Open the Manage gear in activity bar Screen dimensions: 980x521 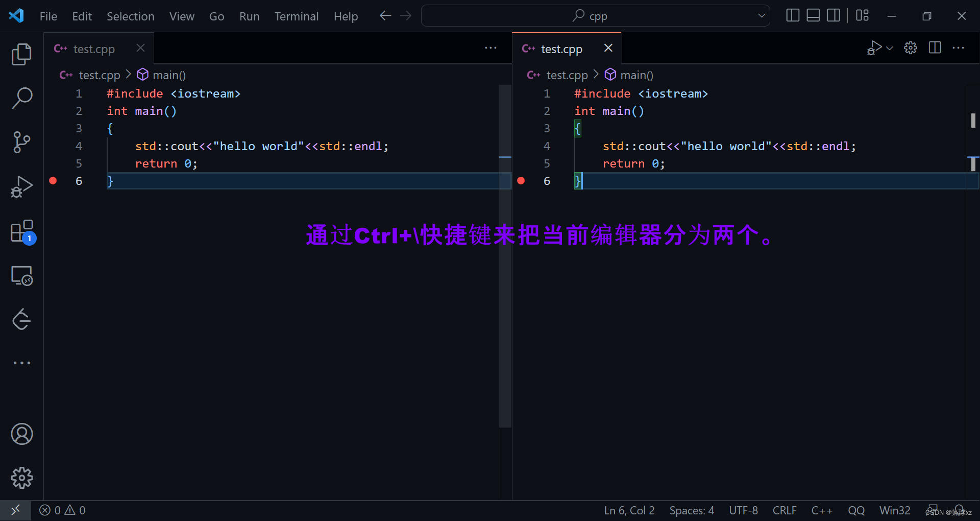[21, 478]
